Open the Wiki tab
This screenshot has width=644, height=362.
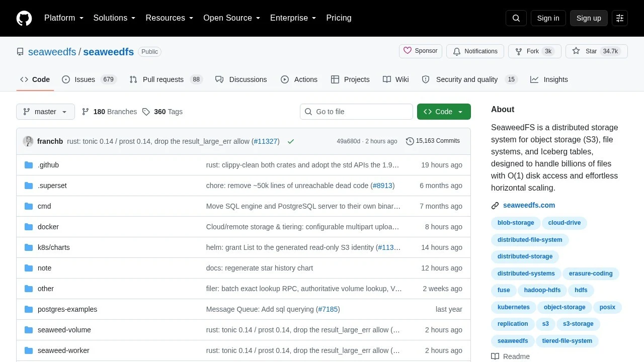tap(396, 79)
